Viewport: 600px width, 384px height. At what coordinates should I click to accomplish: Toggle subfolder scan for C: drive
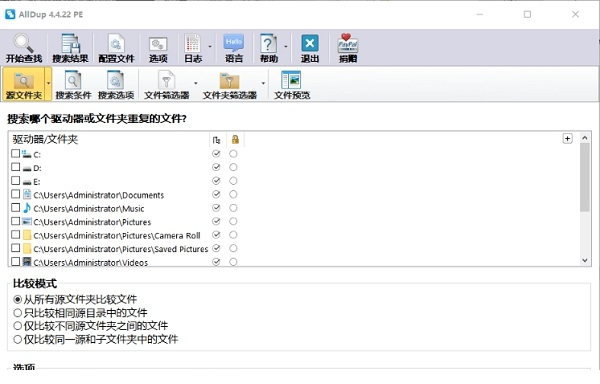(x=216, y=154)
